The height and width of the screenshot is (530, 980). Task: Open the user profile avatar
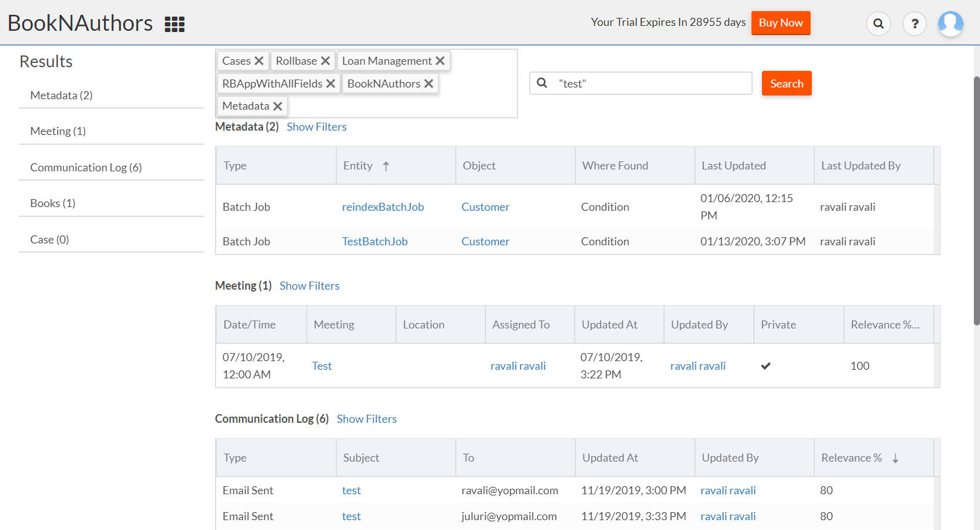point(950,24)
